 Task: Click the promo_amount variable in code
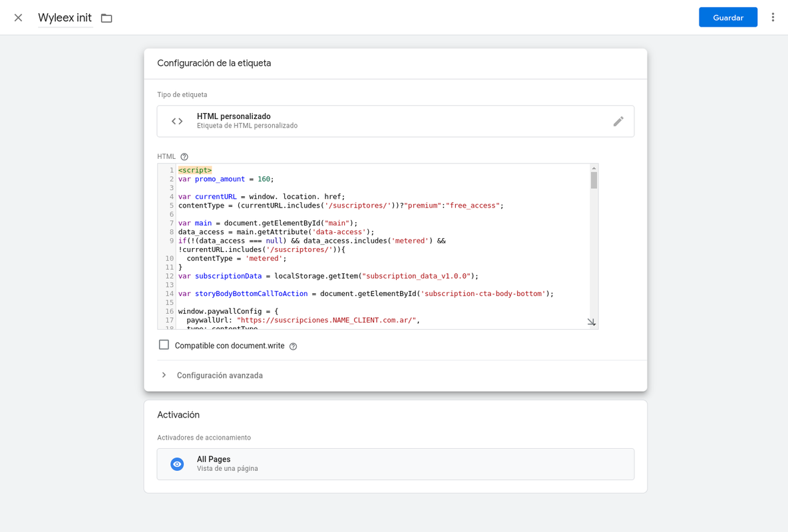click(220, 179)
